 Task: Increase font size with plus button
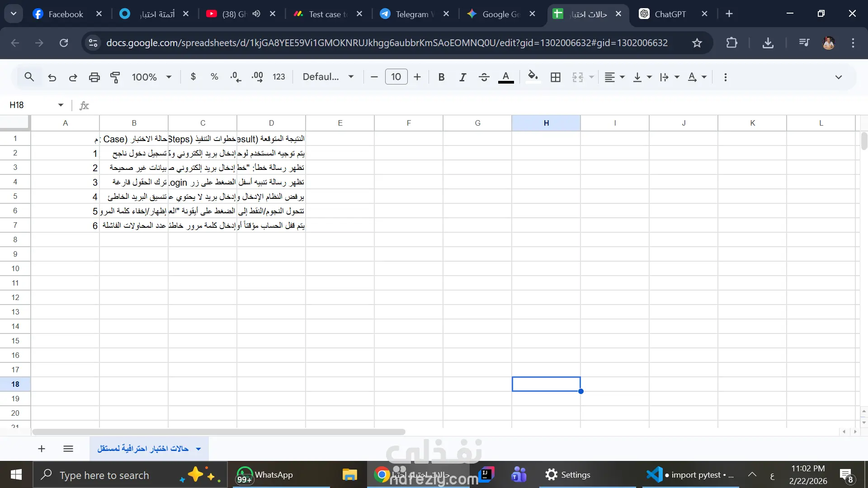[417, 77]
